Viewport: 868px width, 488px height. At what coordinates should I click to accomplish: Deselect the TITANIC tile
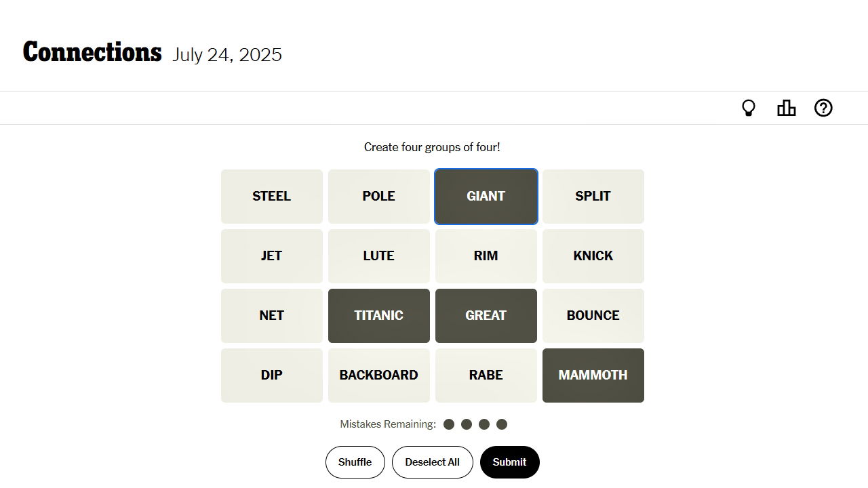pyautogui.click(x=378, y=315)
